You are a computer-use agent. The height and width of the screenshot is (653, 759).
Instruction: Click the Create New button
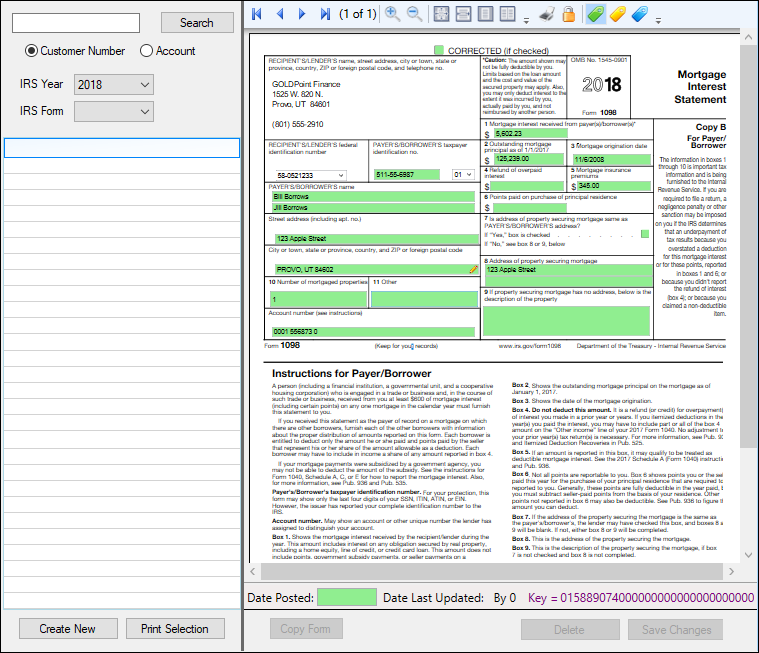coord(68,629)
